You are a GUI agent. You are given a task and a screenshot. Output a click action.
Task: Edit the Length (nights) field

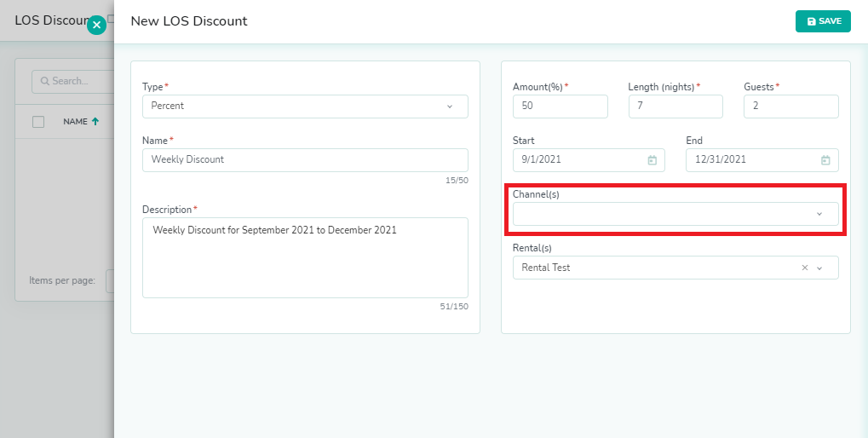pos(675,107)
